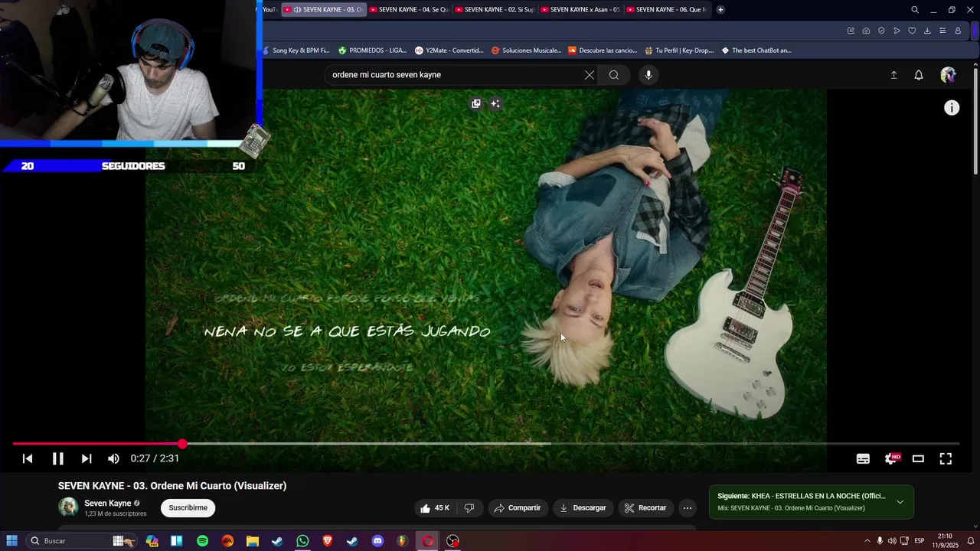Open 'Y2Mate - Convertid...' bookmark

coord(449,51)
